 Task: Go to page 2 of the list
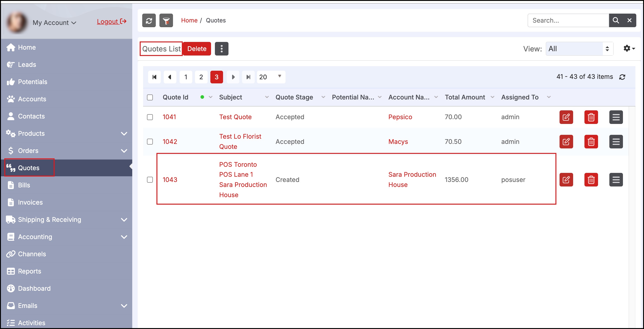[x=201, y=77]
